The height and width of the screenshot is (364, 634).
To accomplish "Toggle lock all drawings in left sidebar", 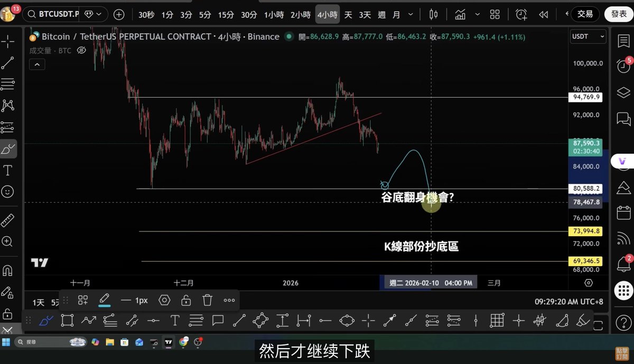I will pyautogui.click(x=7, y=313).
